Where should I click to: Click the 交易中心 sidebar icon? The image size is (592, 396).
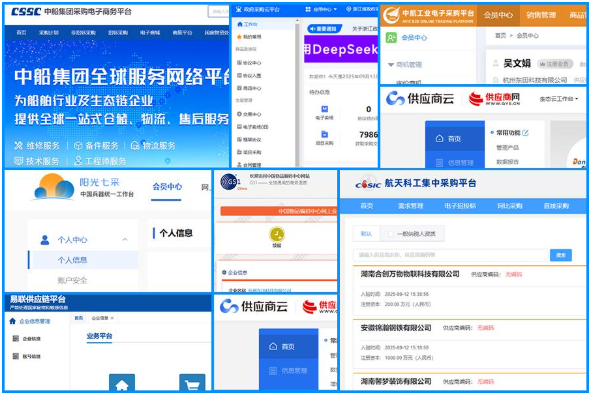pyautogui.click(x=239, y=114)
